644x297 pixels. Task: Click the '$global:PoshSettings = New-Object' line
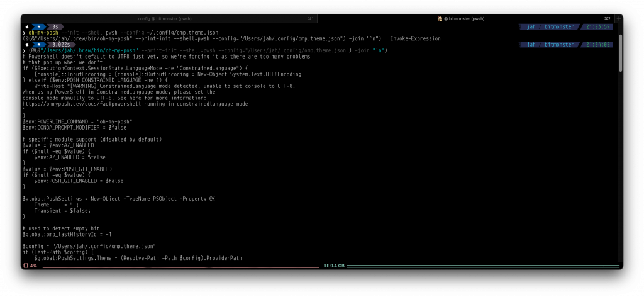[119, 199]
